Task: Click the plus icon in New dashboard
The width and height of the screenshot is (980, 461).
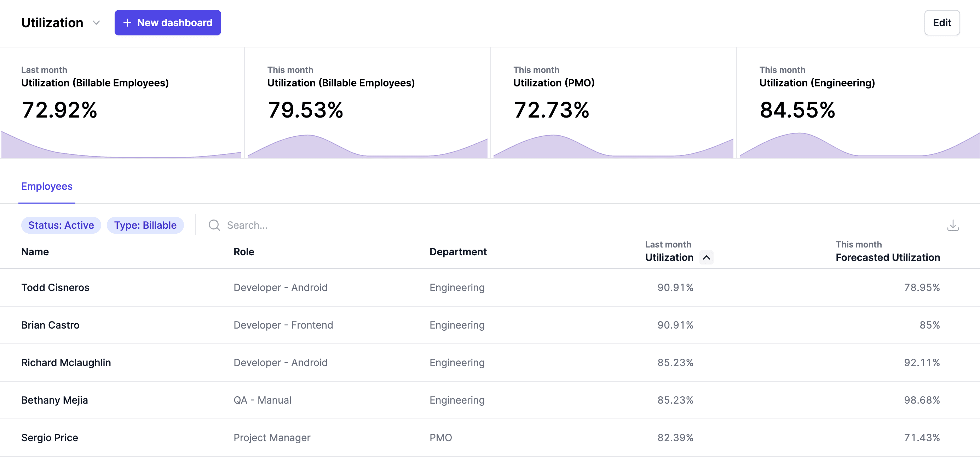Action: pos(127,23)
